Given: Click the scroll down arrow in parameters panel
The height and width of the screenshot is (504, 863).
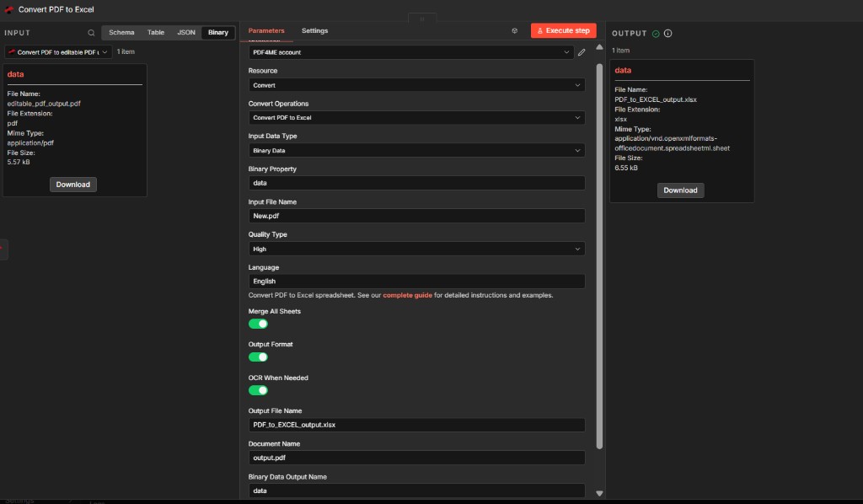Looking at the screenshot, I should [x=600, y=493].
